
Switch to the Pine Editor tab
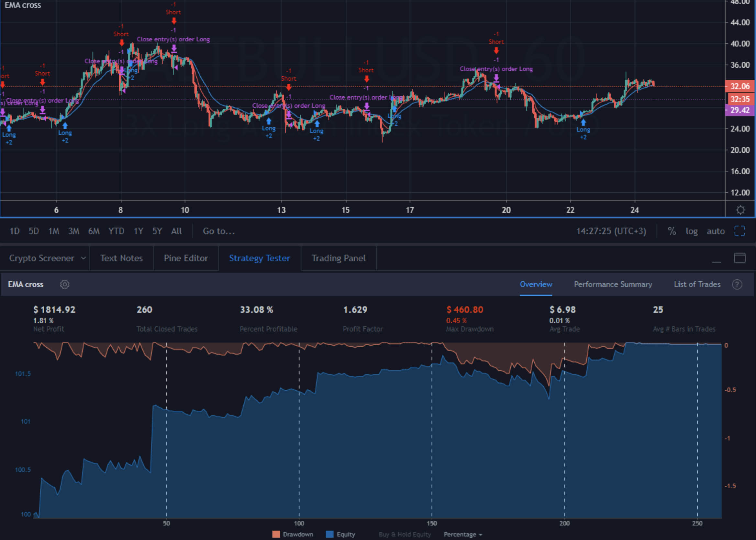(186, 258)
